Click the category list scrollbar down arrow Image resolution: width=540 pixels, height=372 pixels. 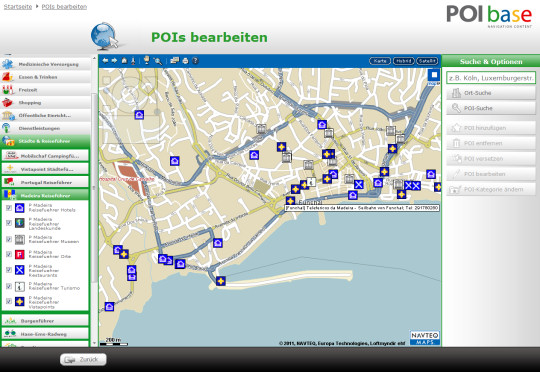click(94, 343)
